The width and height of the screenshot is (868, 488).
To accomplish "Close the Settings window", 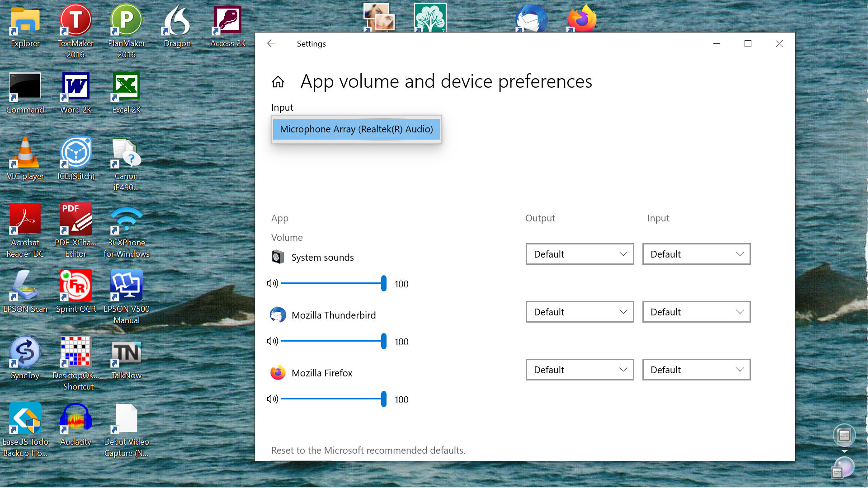I will [x=779, y=43].
